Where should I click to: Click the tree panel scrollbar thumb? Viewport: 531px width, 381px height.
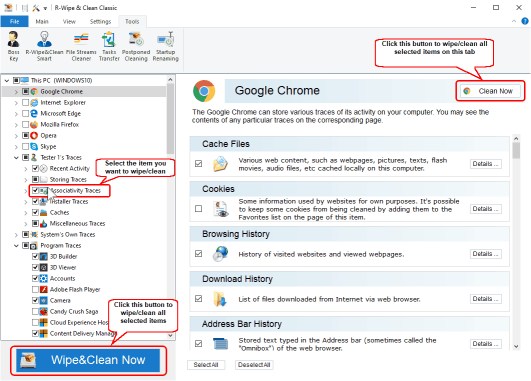pyautogui.click(x=170, y=120)
